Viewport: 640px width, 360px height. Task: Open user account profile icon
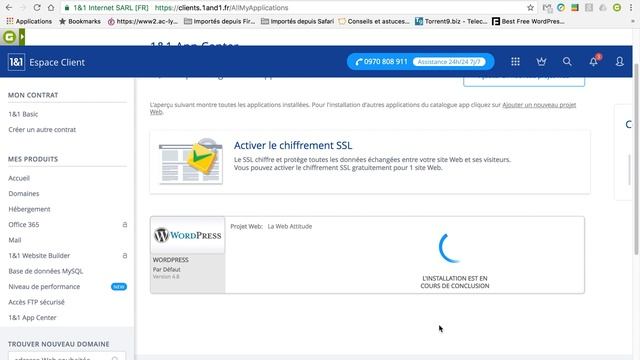point(620,62)
